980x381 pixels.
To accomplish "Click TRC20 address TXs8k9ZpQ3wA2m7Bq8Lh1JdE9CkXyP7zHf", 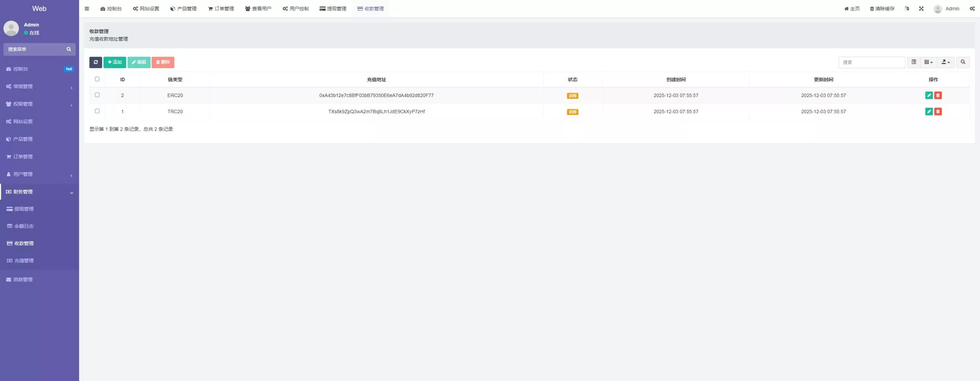I will tap(376, 112).
